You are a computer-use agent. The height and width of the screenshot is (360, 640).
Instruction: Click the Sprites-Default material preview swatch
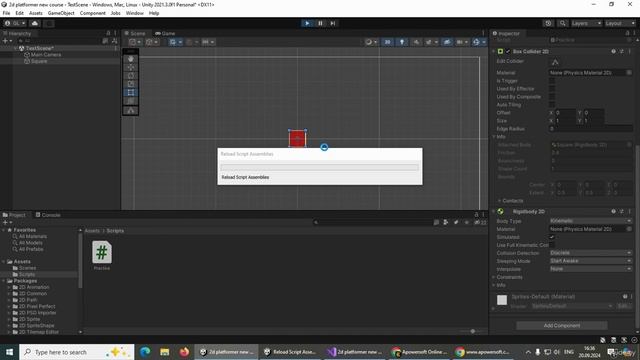coord(502,300)
